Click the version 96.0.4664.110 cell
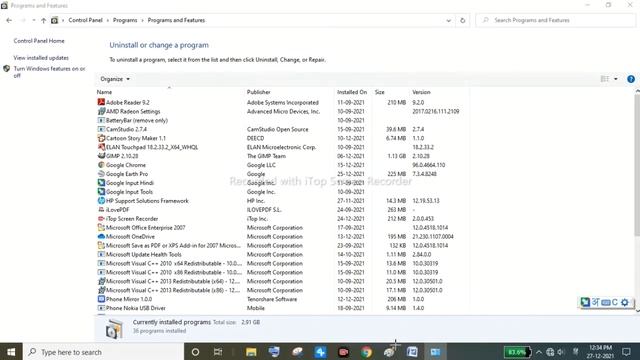This screenshot has width=640, height=360. point(429,165)
